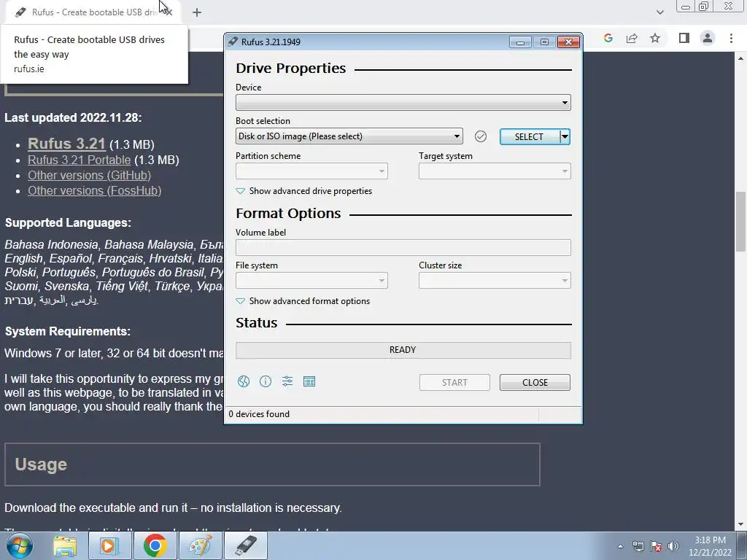Switch to Chrome from taskbar
Screen dimensions: 747x560
pyautogui.click(x=155, y=545)
